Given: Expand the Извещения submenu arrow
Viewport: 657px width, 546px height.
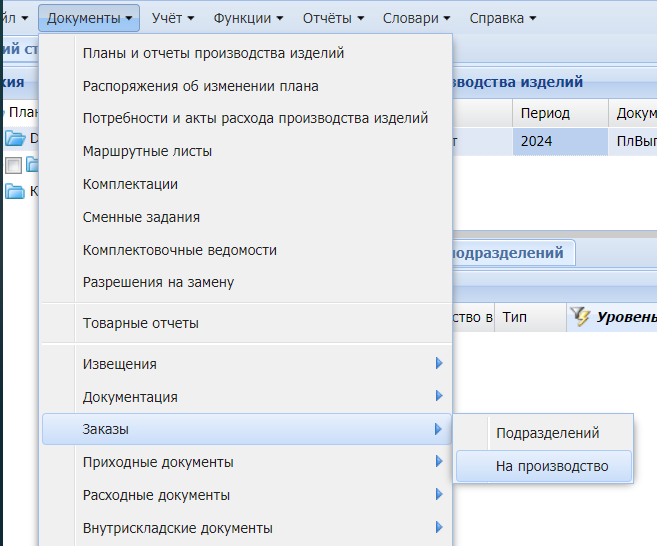Looking at the screenshot, I should tap(438, 364).
